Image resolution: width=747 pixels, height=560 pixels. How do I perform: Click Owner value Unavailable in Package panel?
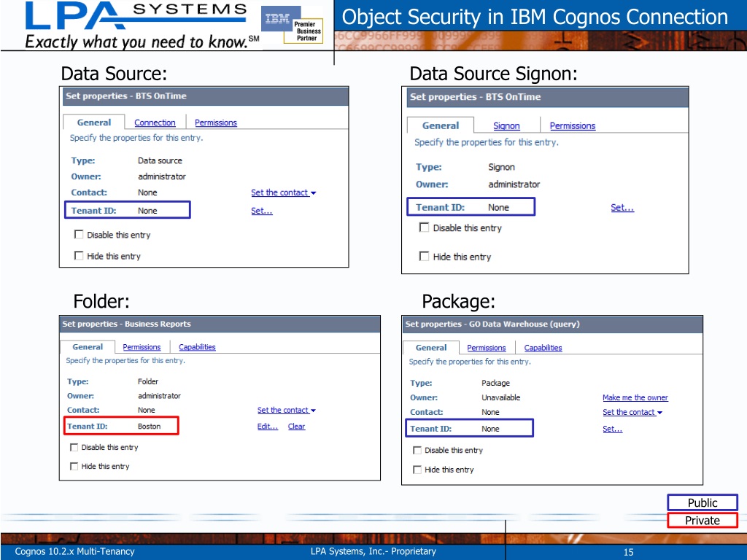tap(500, 397)
